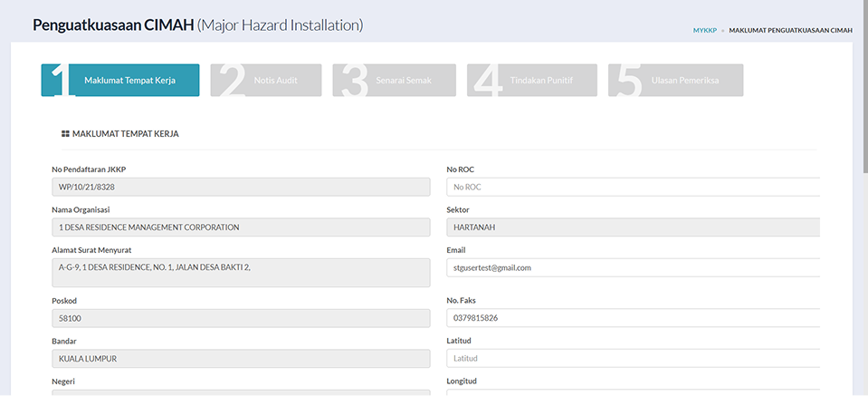The width and height of the screenshot is (868, 396).
Task: Click the Sektor field showing HARTANAH
Action: pyautogui.click(x=633, y=227)
